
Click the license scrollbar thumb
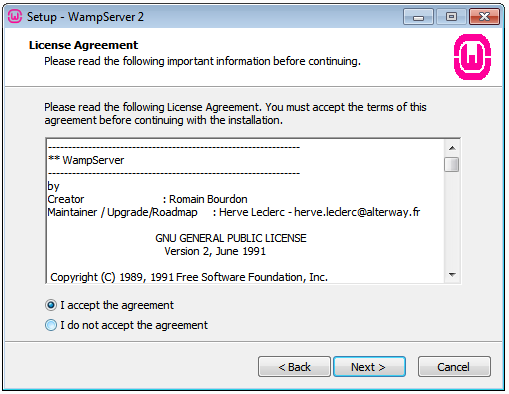[452, 164]
